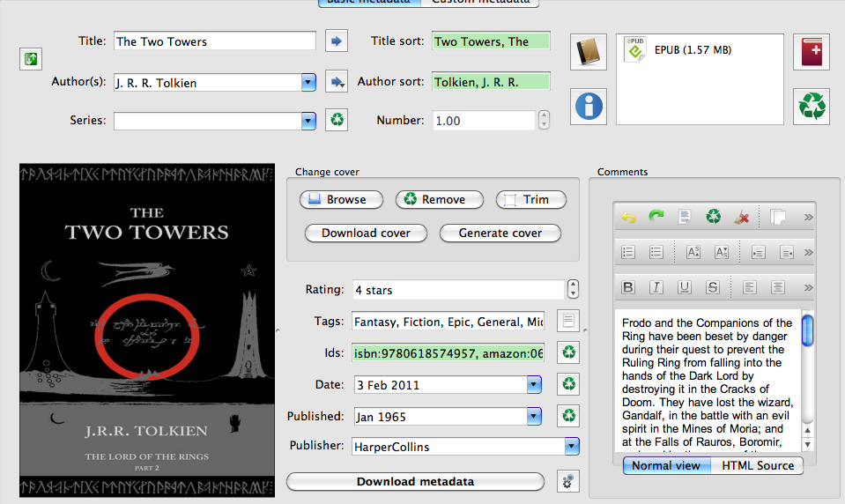Image resolution: width=845 pixels, height=504 pixels.
Task: Expand the bold toolbar overflow chevron
Action: point(808,287)
